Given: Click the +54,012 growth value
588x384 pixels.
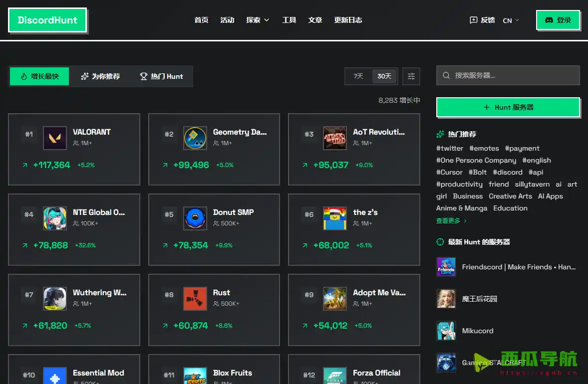Looking at the screenshot, I should pyautogui.click(x=330, y=326).
